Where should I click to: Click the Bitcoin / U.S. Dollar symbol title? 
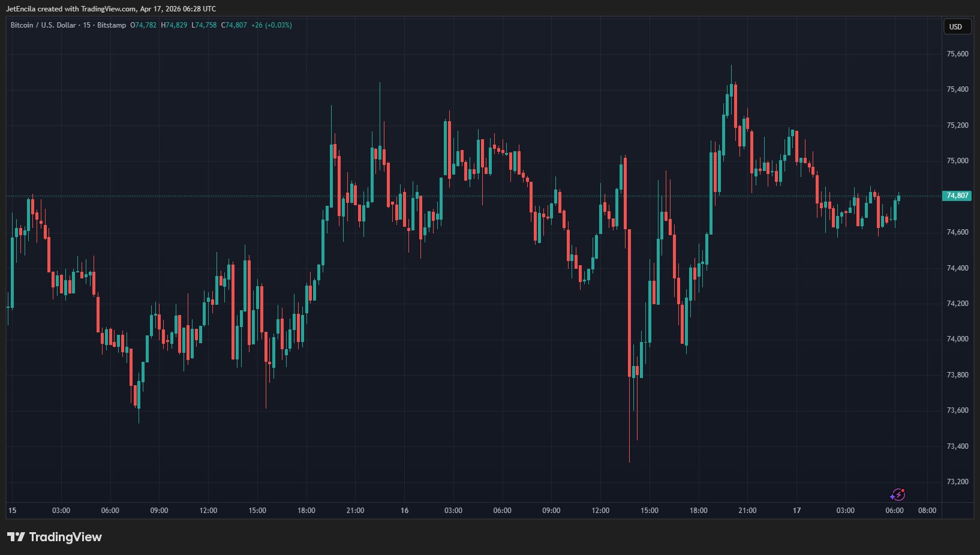click(x=43, y=25)
